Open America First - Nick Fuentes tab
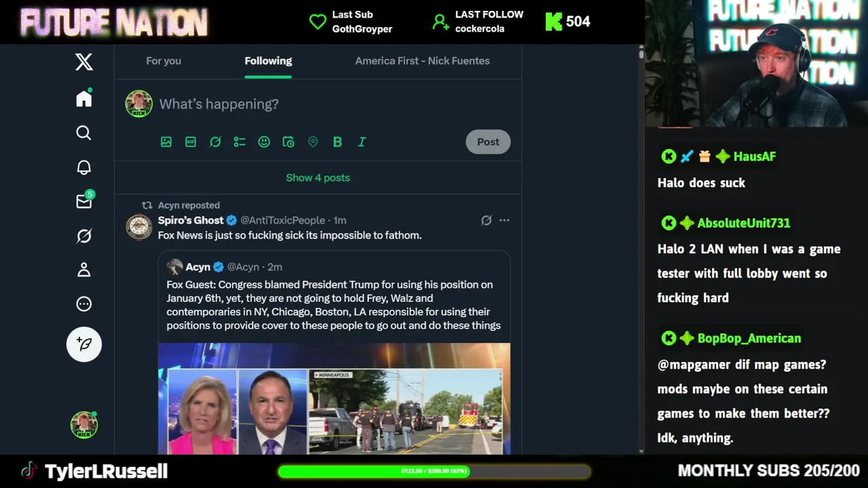Screen dimensions: 868x488 click(x=422, y=61)
